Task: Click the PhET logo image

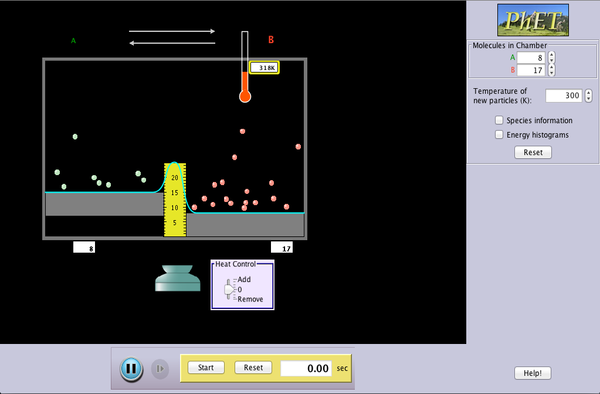Action: click(x=533, y=20)
